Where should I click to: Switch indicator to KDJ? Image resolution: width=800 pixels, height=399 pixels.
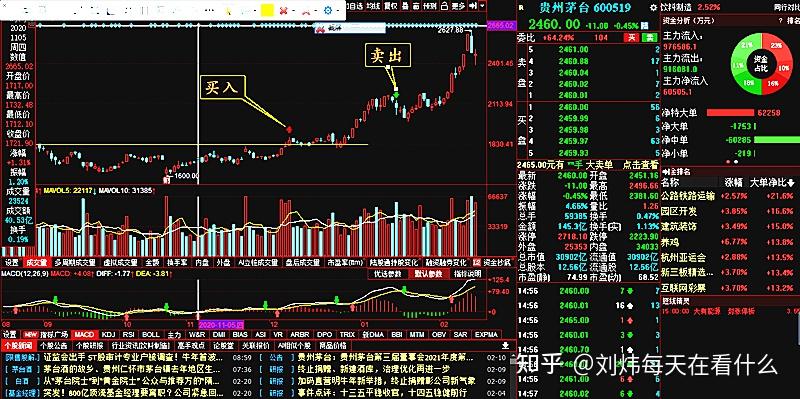(108, 334)
